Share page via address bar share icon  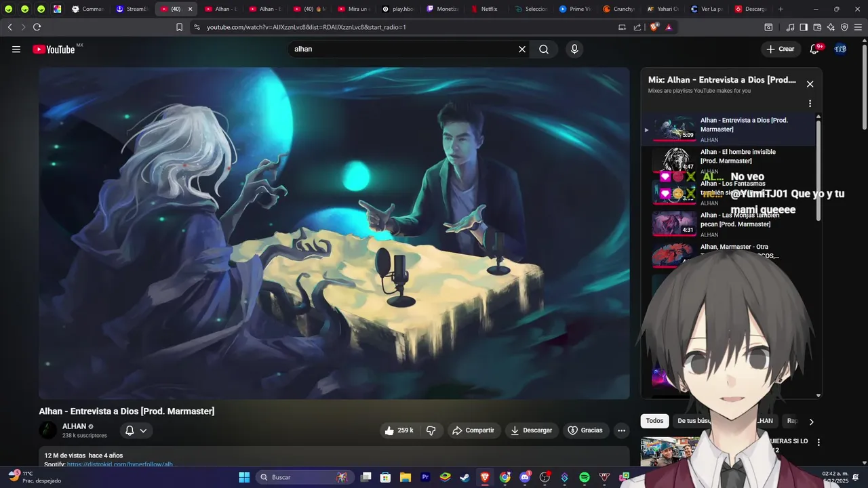(637, 27)
